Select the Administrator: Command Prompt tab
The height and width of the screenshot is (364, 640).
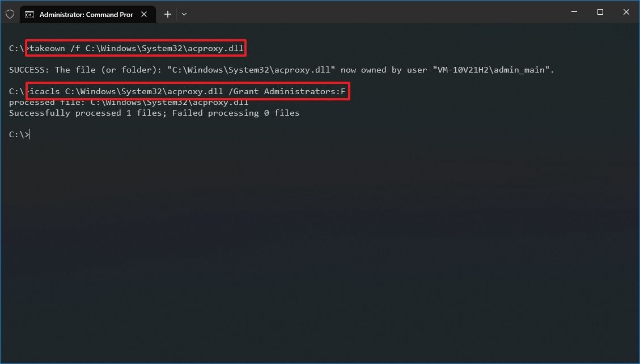click(88, 14)
